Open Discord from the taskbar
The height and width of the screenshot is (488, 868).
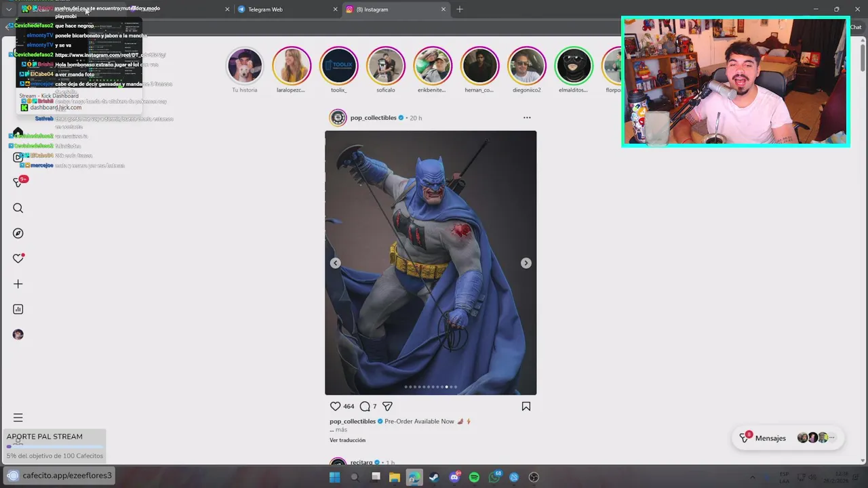(x=454, y=477)
